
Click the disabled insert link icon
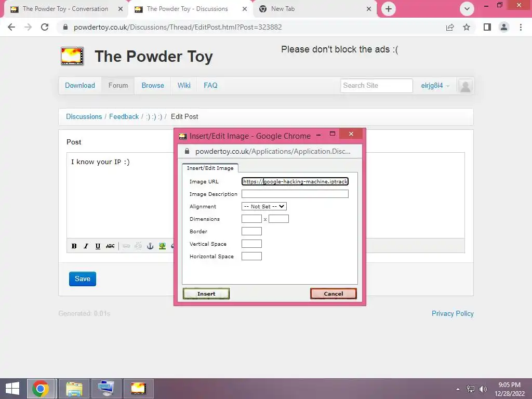[x=126, y=246]
